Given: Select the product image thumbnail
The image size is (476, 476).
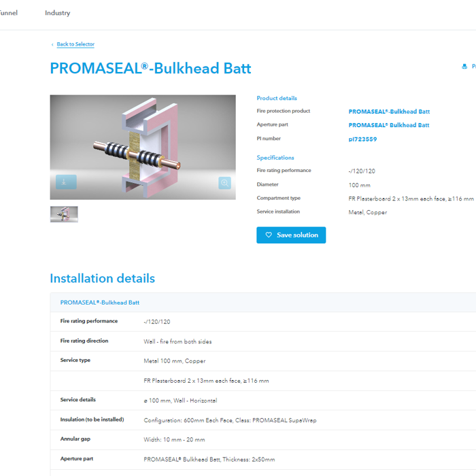Looking at the screenshot, I should coord(64,214).
